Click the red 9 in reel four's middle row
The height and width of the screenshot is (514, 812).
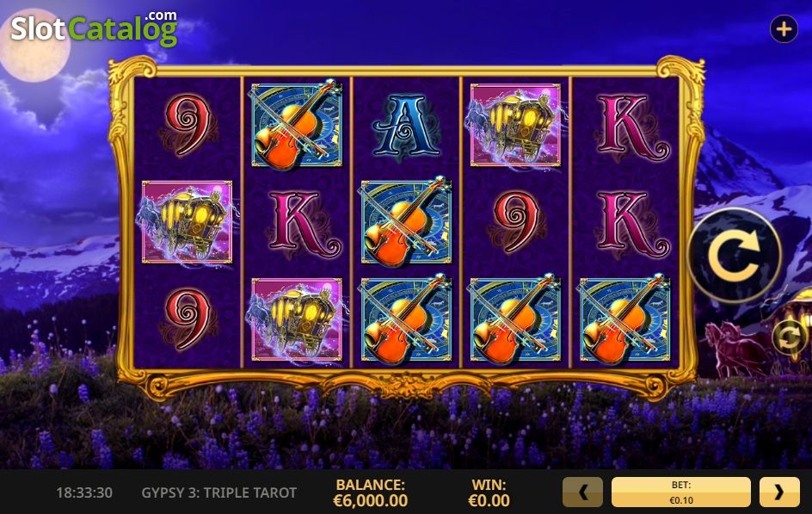pos(516,222)
